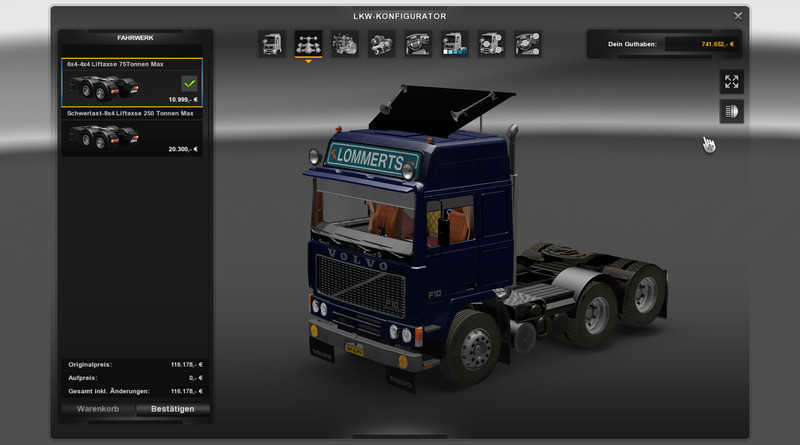Click the green checkmark on selected chassis
Screen dimensions: 800x445
pos(189,83)
